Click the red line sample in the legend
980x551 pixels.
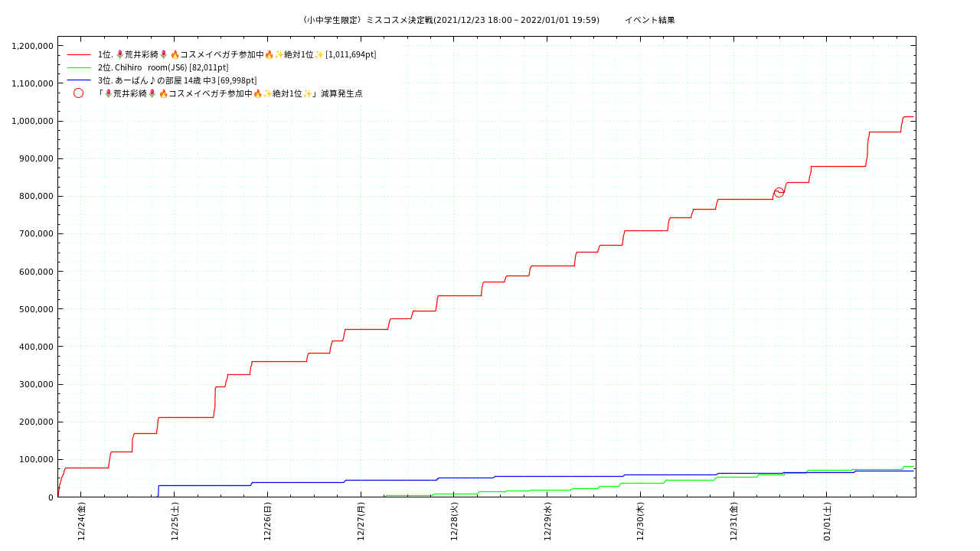coord(79,54)
